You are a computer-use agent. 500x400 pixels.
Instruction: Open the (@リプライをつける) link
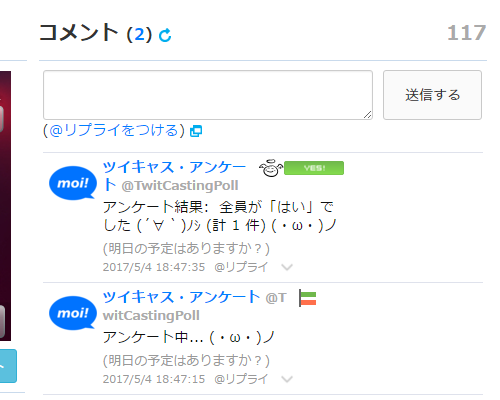pyautogui.click(x=114, y=130)
